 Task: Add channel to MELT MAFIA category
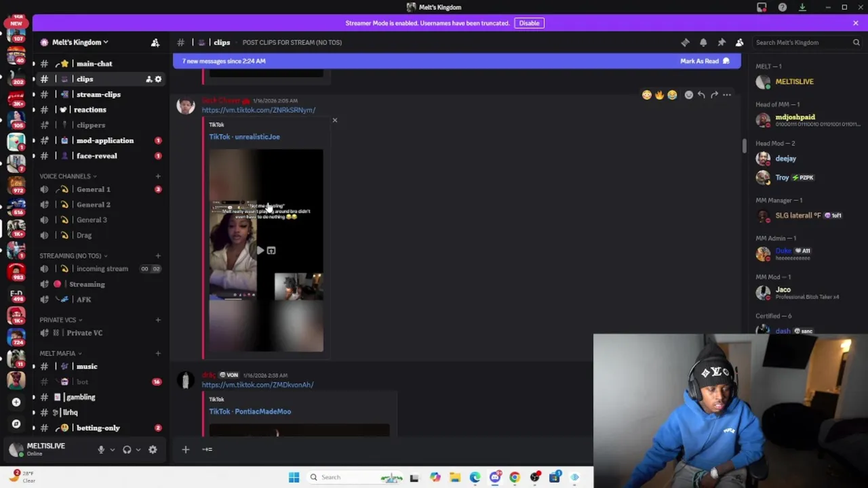158,353
